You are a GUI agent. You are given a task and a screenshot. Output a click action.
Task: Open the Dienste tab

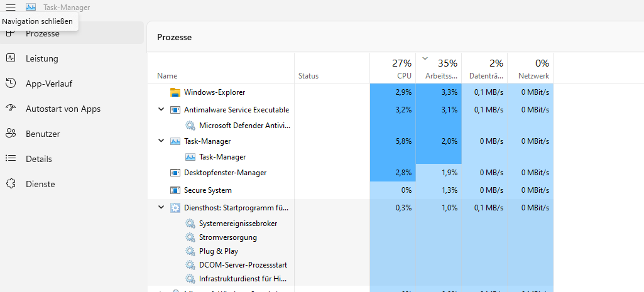[72, 183]
